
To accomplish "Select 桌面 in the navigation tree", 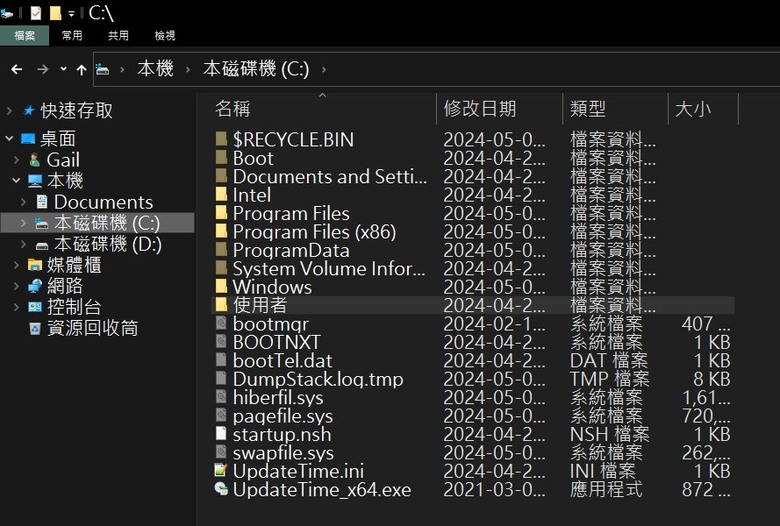I will (x=58, y=139).
